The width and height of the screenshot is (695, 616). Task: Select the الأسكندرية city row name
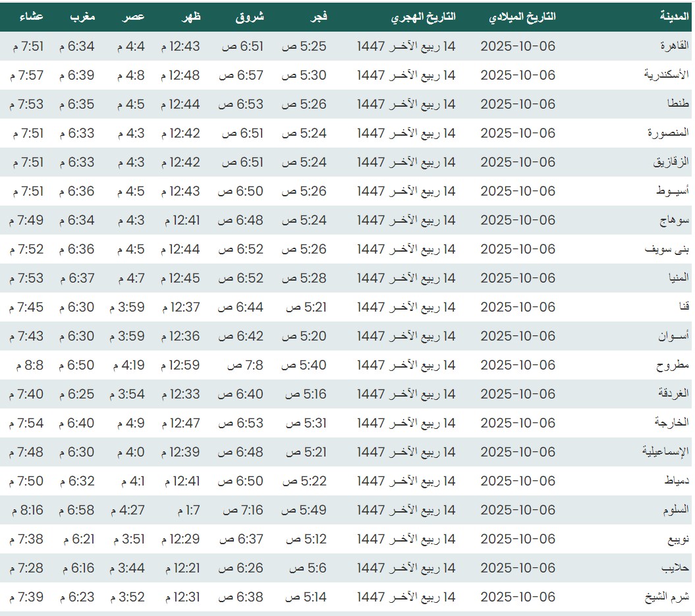(667, 75)
